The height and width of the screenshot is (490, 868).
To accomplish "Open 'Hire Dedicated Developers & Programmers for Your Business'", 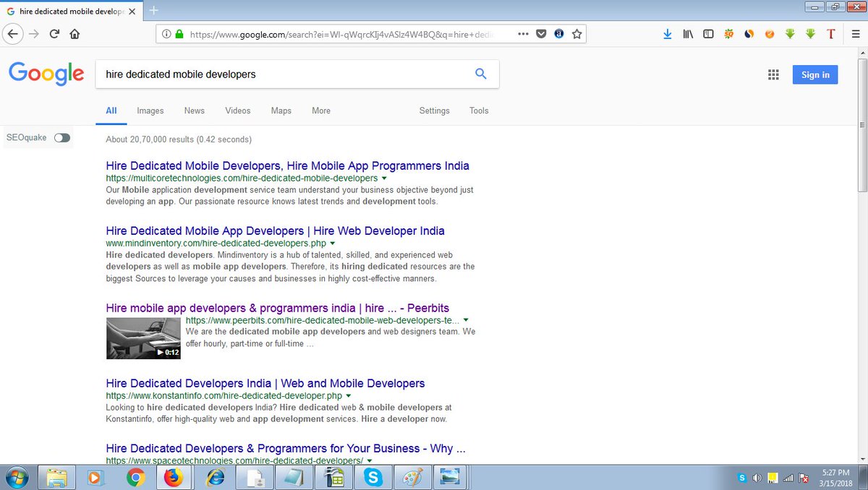I will [x=285, y=448].
